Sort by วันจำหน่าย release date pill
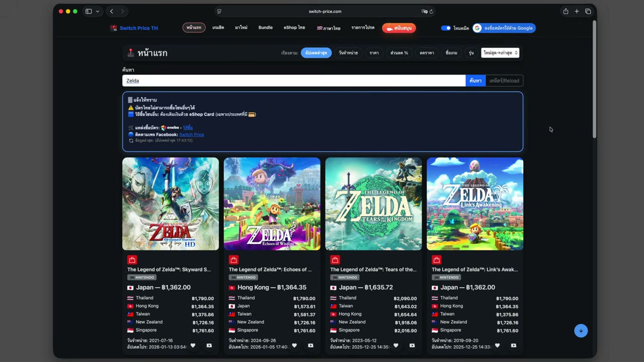 click(348, 53)
